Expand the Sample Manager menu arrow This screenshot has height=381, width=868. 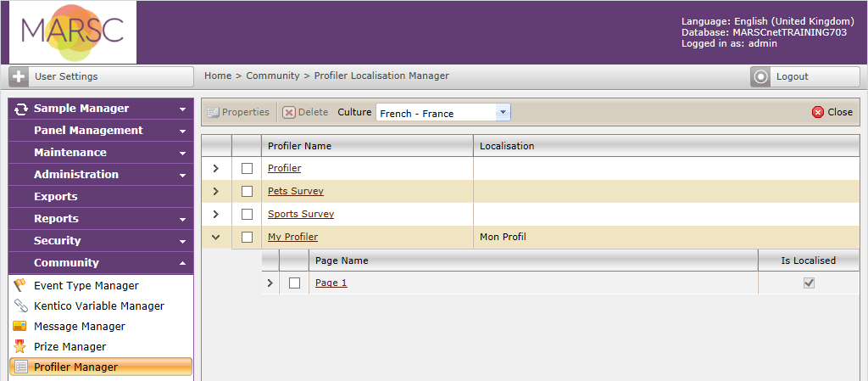tap(183, 109)
